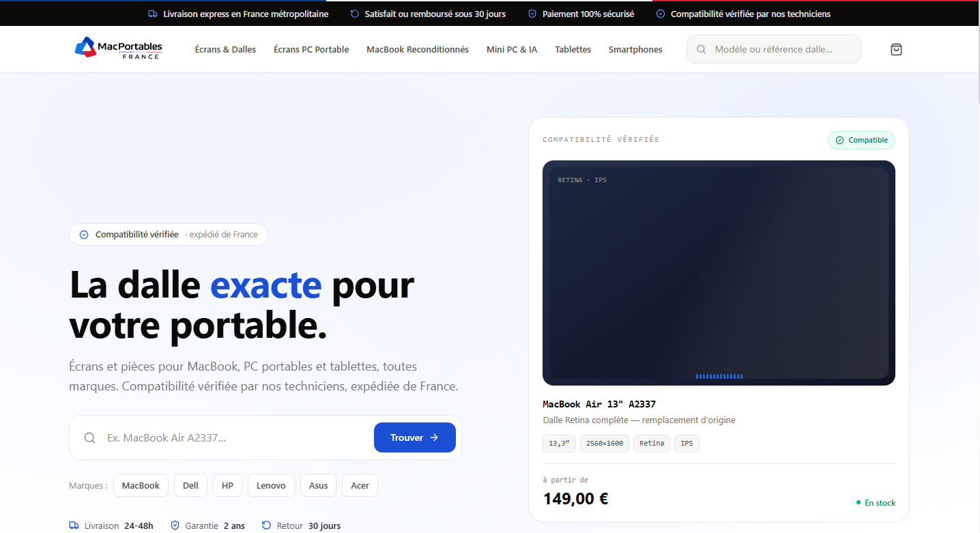This screenshot has height=533, width=980.
Task: Open the Écrans PC Portable menu
Action: coord(311,49)
